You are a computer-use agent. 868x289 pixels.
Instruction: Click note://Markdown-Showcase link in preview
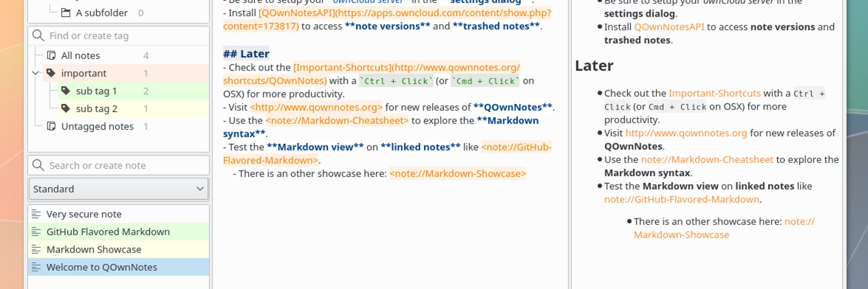[724, 228]
